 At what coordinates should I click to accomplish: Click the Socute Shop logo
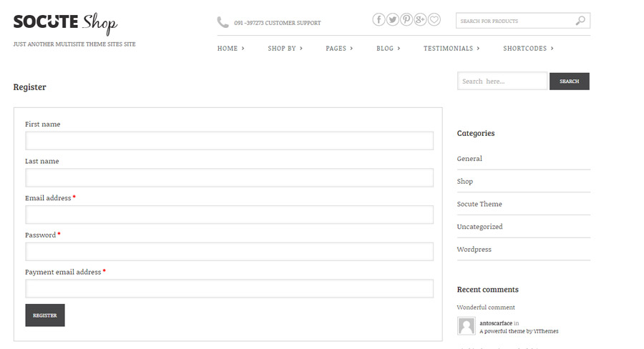click(x=65, y=23)
